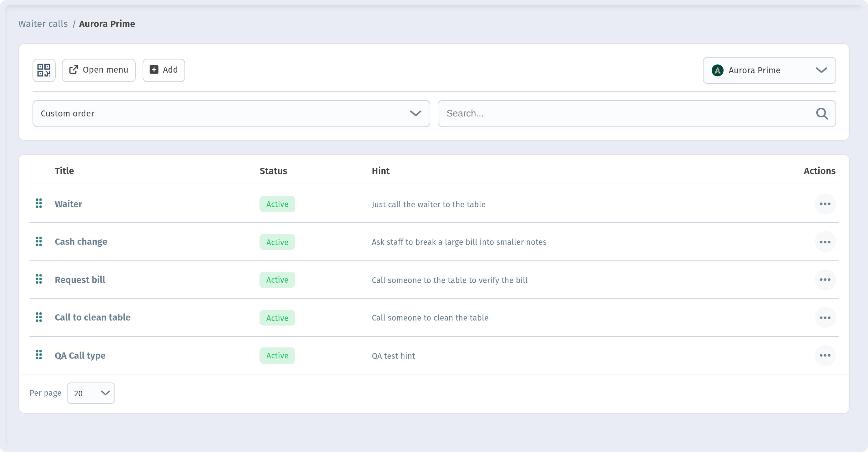Click the Active badge in Request bill row

coord(277,280)
